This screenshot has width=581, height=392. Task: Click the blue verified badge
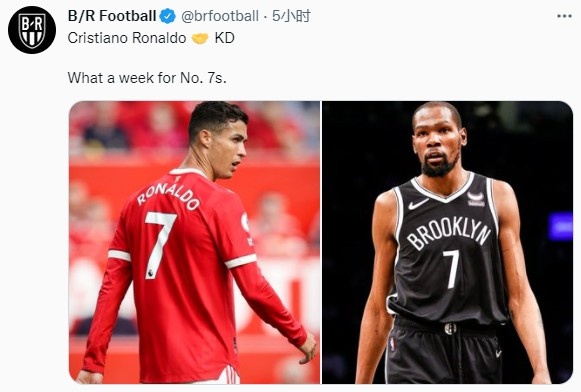167,16
